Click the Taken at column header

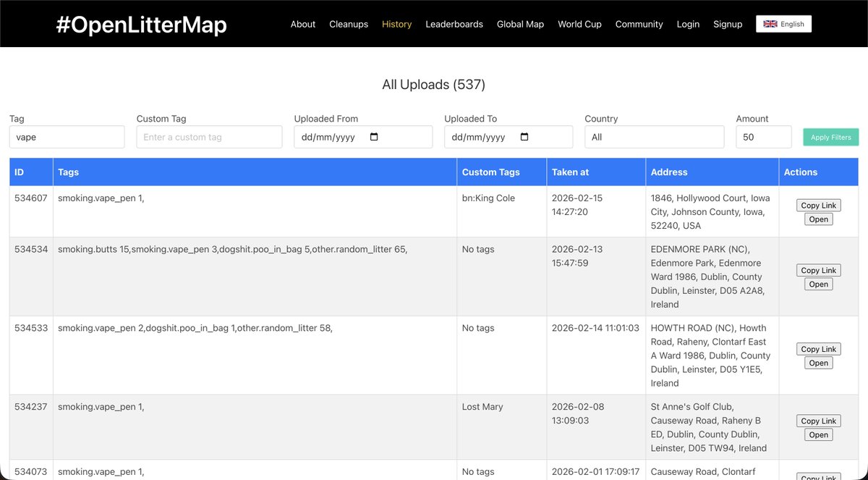(596, 172)
